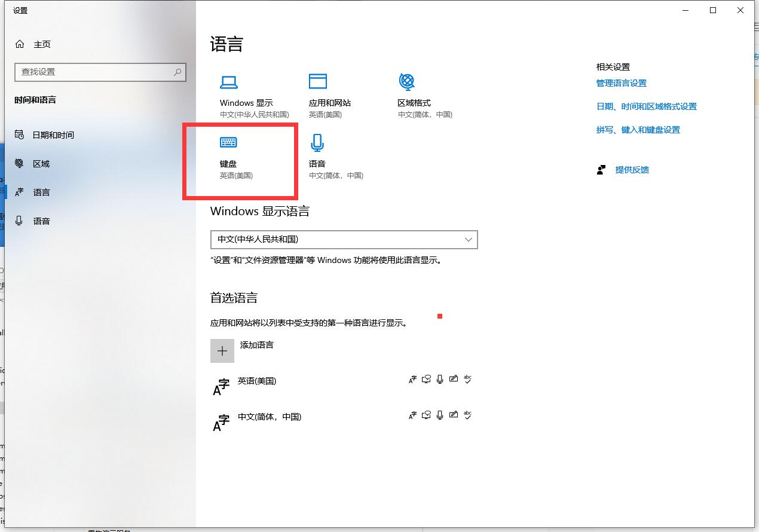The height and width of the screenshot is (532, 759).
Task: Open the 键盘 keyboard tile
Action: (x=237, y=157)
